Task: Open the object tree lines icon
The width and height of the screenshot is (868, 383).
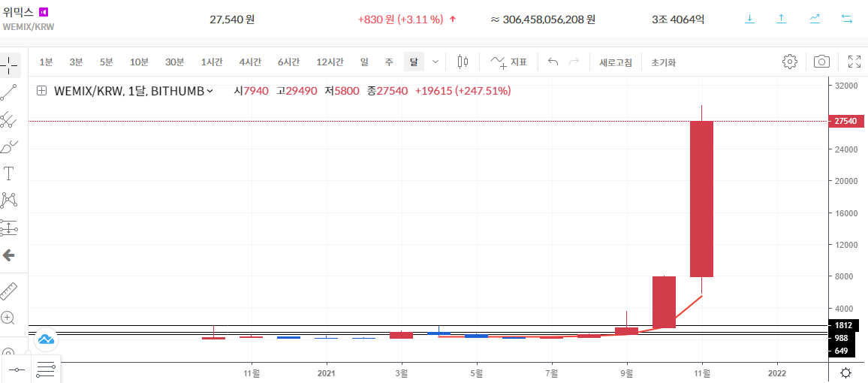Action: (x=47, y=369)
